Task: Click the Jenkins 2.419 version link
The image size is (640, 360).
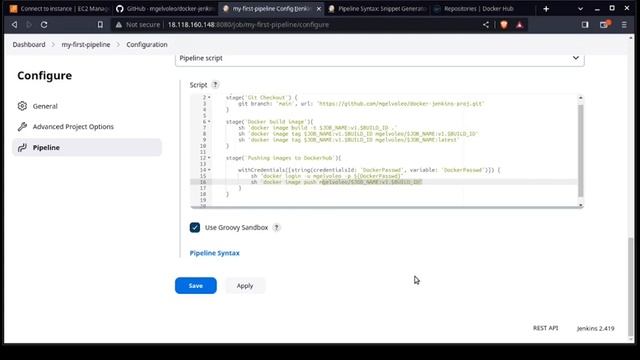Action: point(596,328)
